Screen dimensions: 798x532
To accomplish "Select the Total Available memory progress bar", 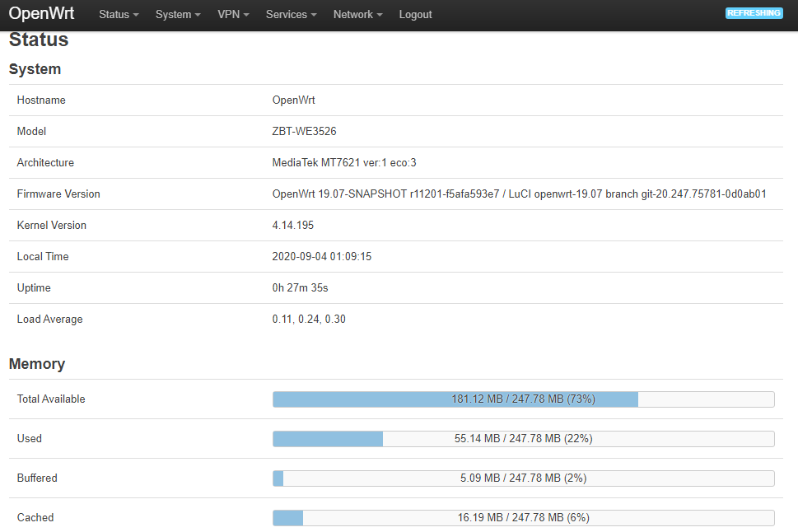I will coord(523,399).
